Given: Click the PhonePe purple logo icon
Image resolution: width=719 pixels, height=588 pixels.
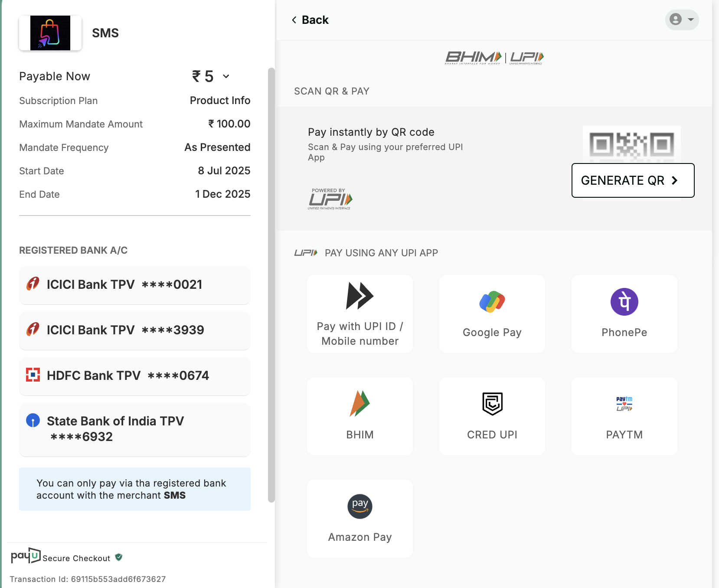Looking at the screenshot, I should click(x=624, y=302).
